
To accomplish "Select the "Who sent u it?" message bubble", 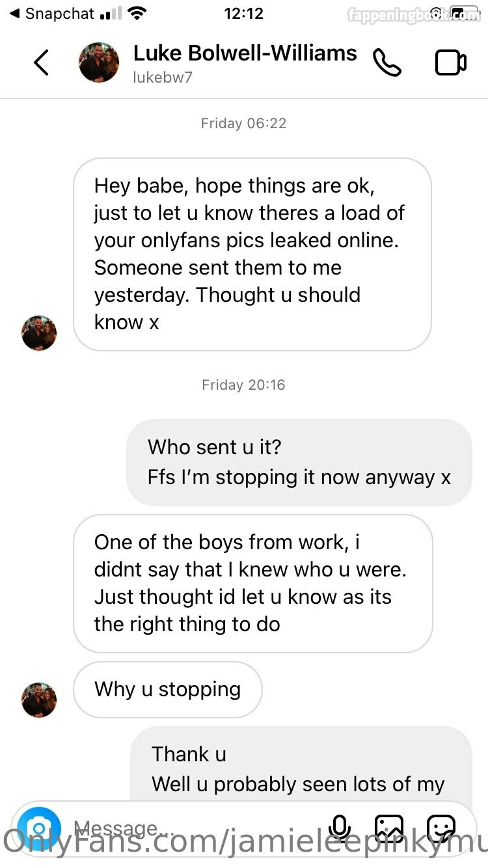I will 299,462.
